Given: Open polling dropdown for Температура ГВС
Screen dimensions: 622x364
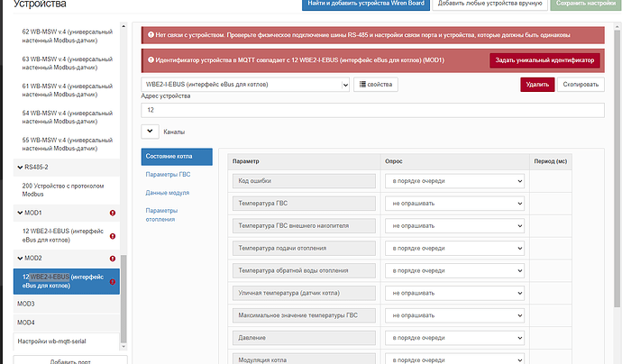Looking at the screenshot, I should click(454, 204).
